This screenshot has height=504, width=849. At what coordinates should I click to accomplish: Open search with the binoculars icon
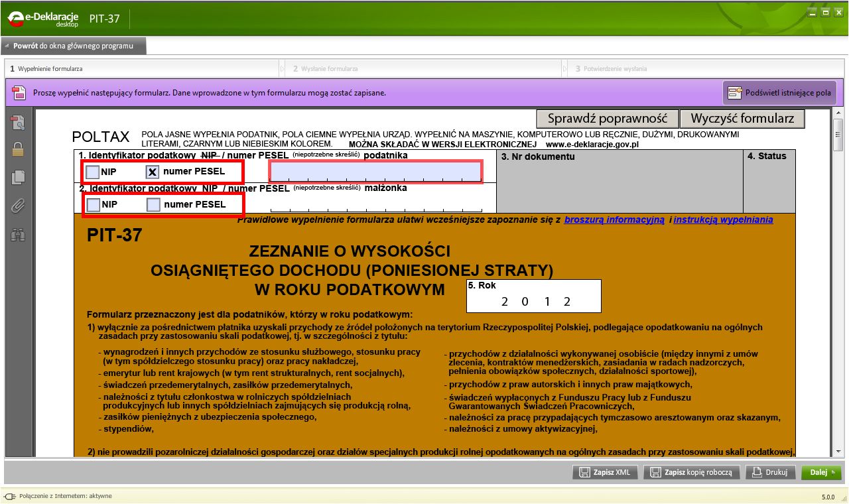point(18,234)
